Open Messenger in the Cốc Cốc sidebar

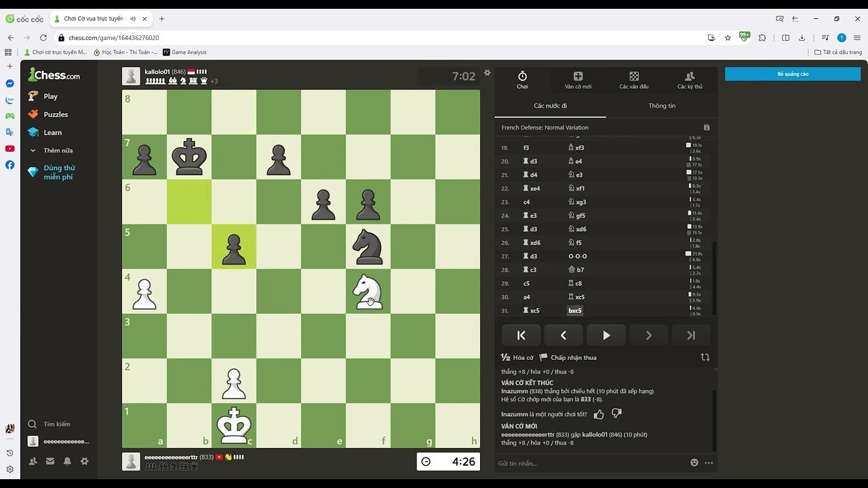point(9,83)
